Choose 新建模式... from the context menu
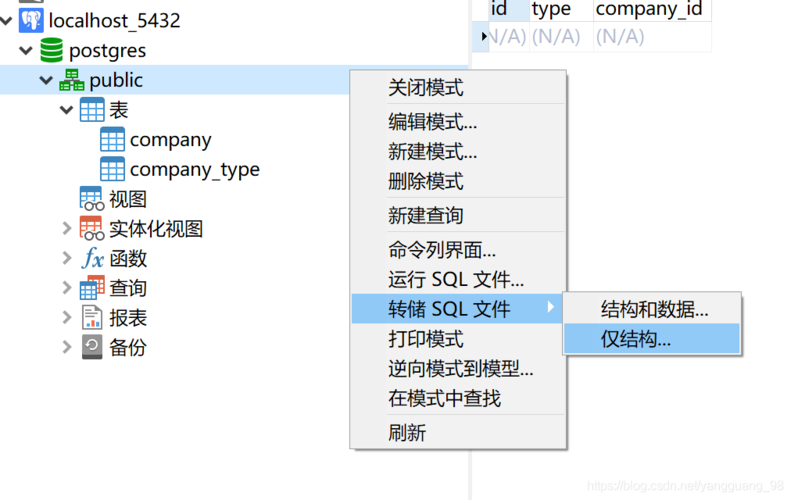This screenshot has height=500, width=791. (458, 152)
